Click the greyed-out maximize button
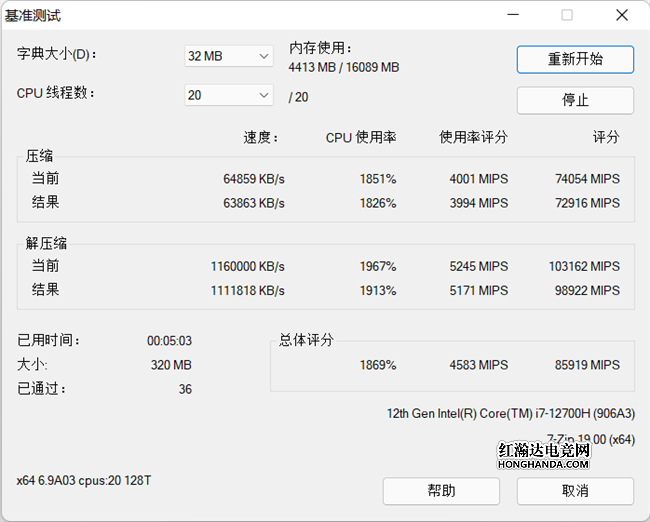The image size is (650, 522). click(567, 15)
